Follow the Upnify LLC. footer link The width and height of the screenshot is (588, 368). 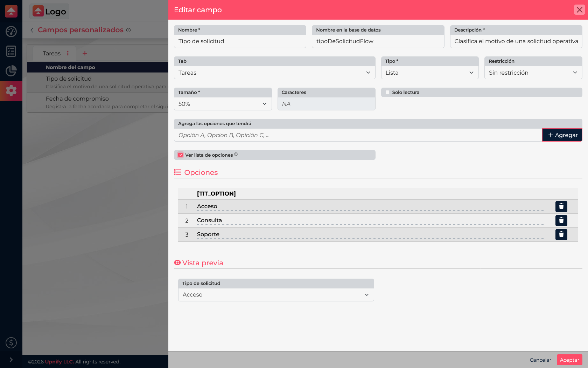coord(59,362)
